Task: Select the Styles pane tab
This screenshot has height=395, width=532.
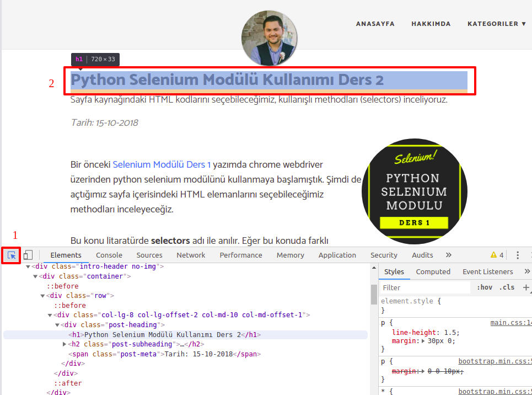Action: (x=394, y=272)
